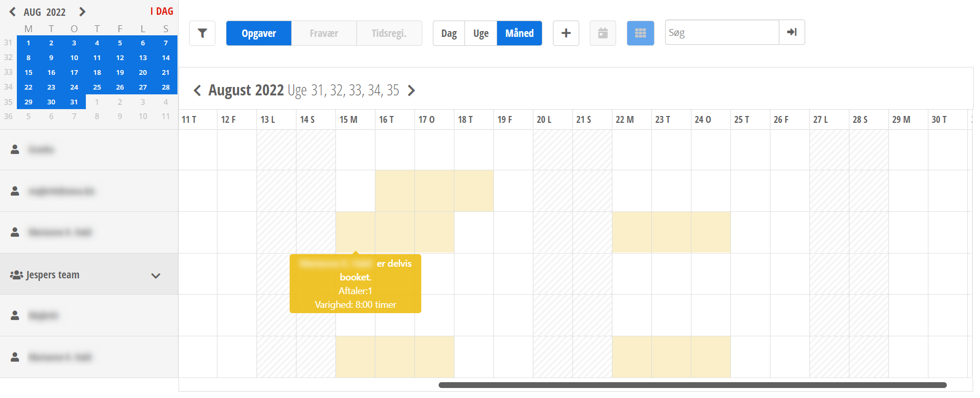Click the search submit arrow icon

point(792,33)
